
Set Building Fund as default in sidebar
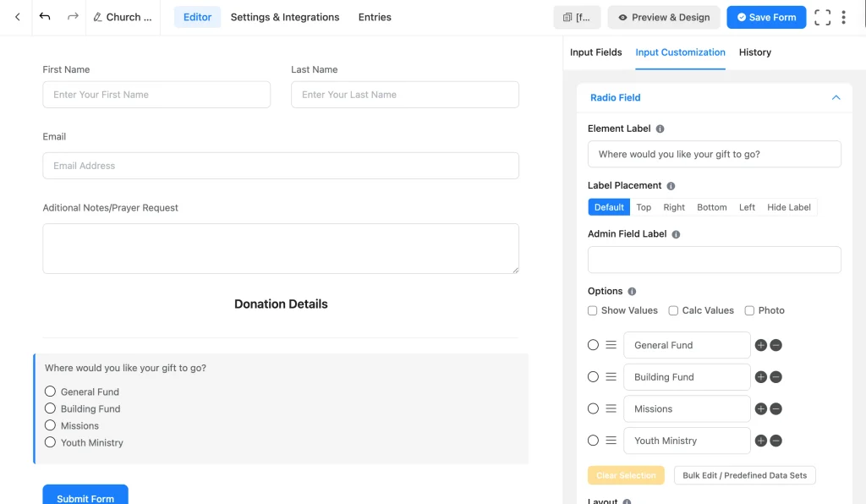[x=593, y=377]
